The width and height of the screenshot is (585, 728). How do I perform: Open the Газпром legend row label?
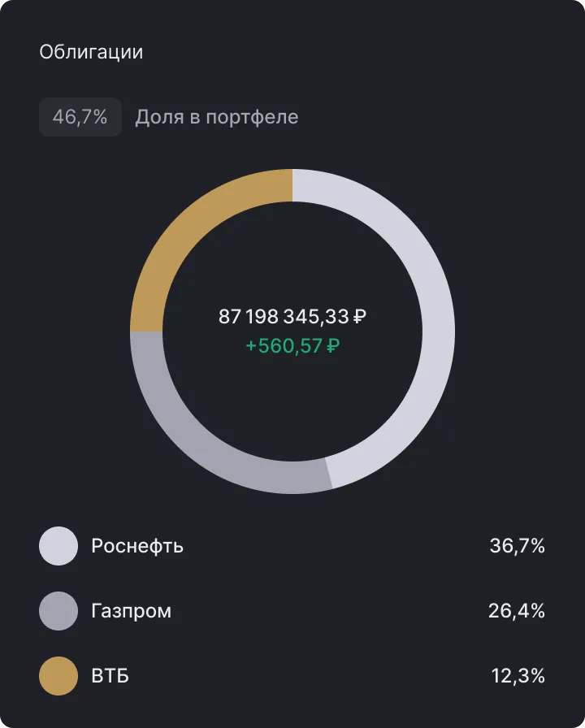click(132, 611)
